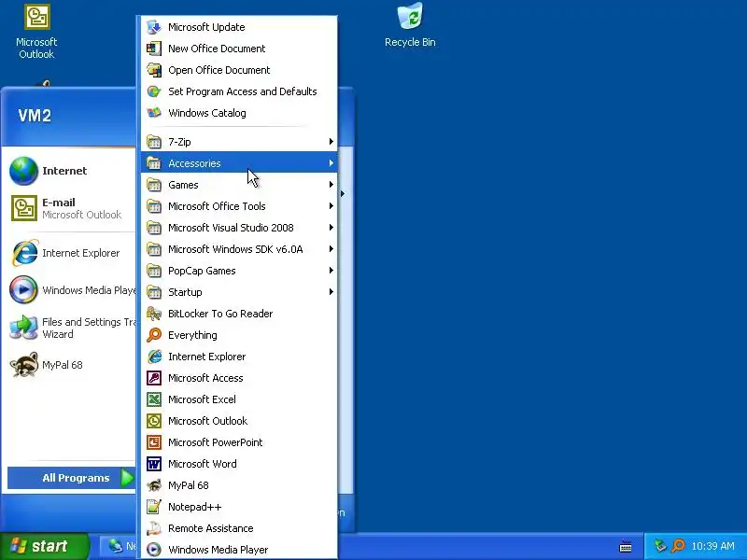
Task: Click the Start button on the taskbar
Action: [x=44, y=546]
